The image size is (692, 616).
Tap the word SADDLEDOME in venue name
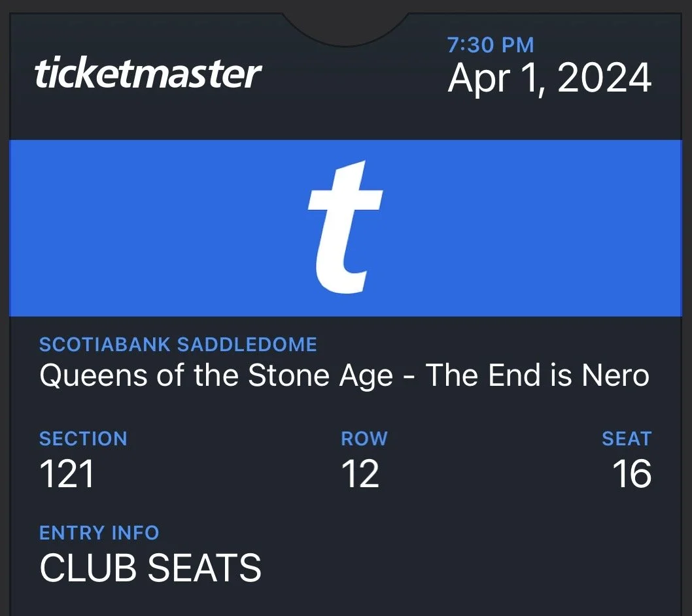coord(247,345)
